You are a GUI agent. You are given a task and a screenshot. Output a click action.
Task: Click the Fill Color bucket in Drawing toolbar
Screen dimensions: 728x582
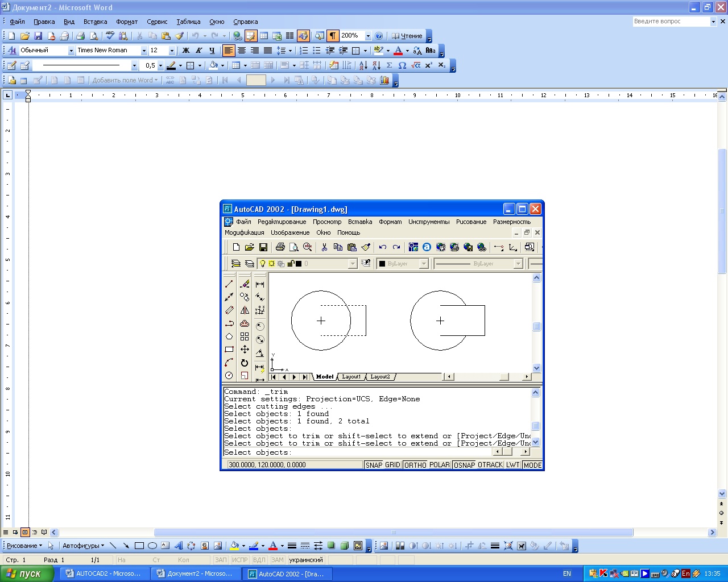pos(234,546)
